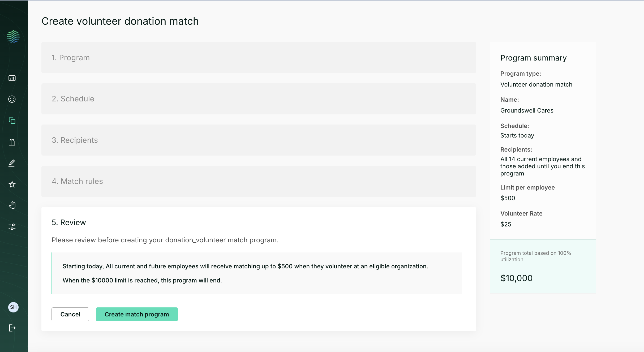Click the 5. Review section heading

69,222
